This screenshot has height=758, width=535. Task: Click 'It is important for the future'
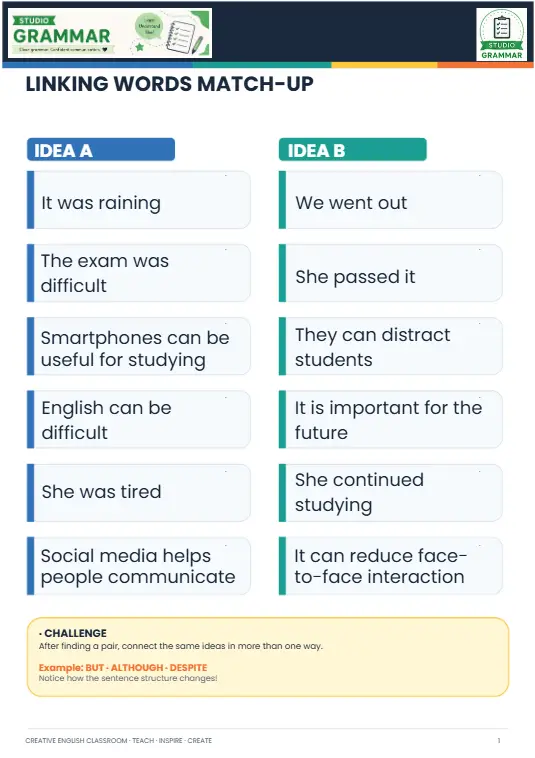coord(390,420)
